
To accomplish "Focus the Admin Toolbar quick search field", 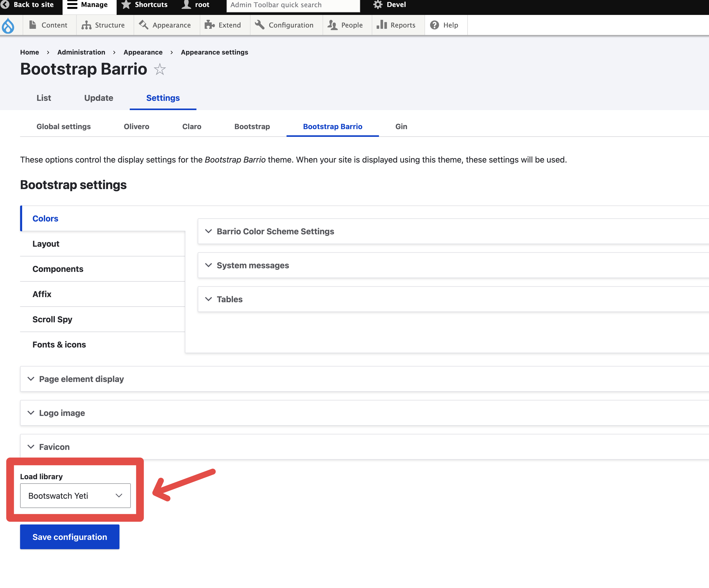I will pyautogui.click(x=293, y=5).
